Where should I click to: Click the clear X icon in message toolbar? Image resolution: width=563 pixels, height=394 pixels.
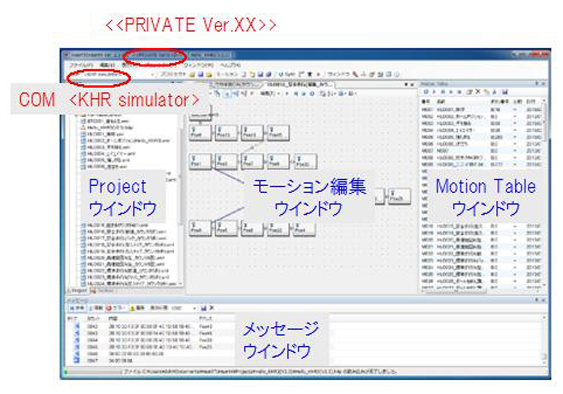pos(211,308)
